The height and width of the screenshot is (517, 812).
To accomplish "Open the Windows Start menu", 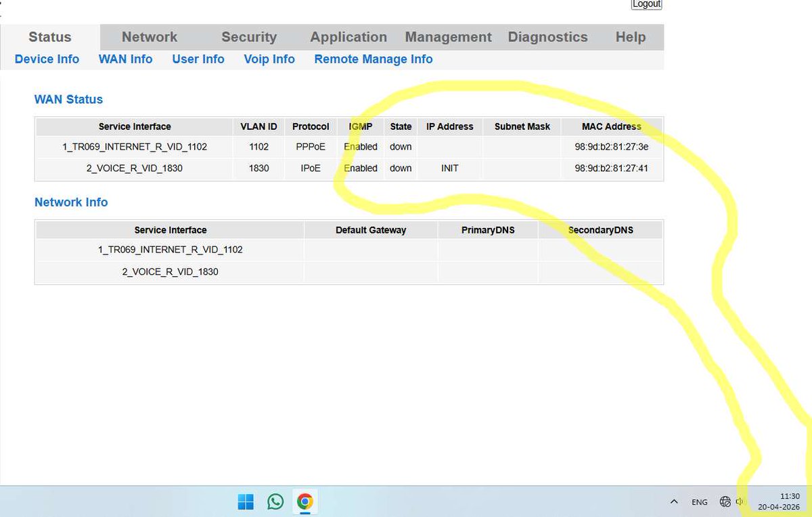I will [x=246, y=501].
